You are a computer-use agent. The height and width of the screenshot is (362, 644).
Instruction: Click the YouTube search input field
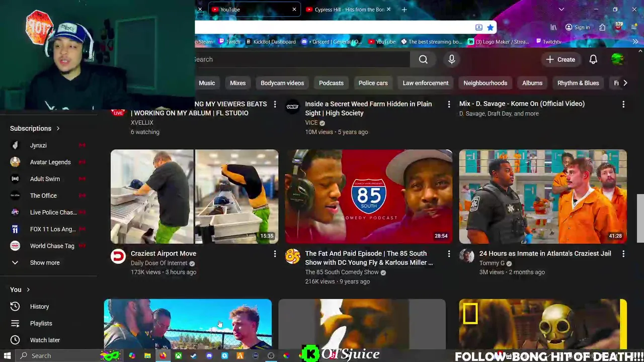click(x=302, y=59)
